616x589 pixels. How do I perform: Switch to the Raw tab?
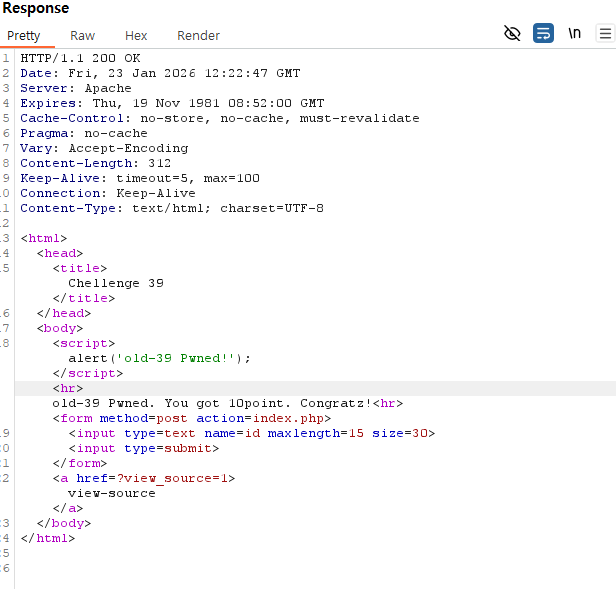(x=82, y=36)
